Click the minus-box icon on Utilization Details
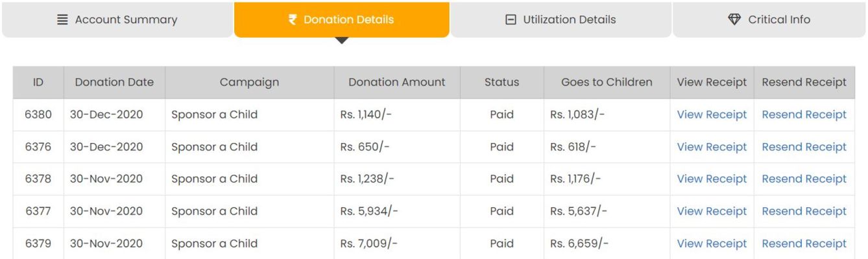Image resolution: width=868 pixels, height=259 pixels. [511, 19]
